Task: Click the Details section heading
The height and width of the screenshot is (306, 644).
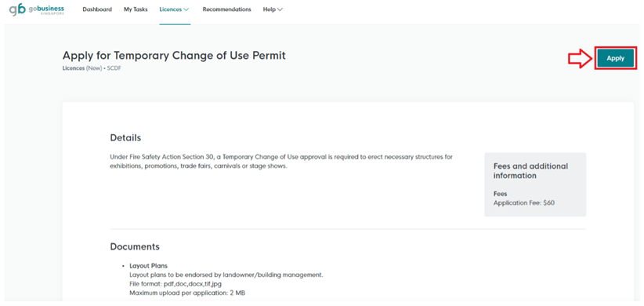Action: pos(125,138)
